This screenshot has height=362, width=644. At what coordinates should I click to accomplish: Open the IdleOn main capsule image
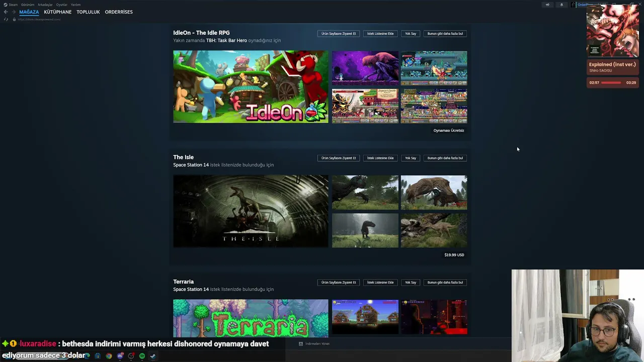(x=251, y=86)
